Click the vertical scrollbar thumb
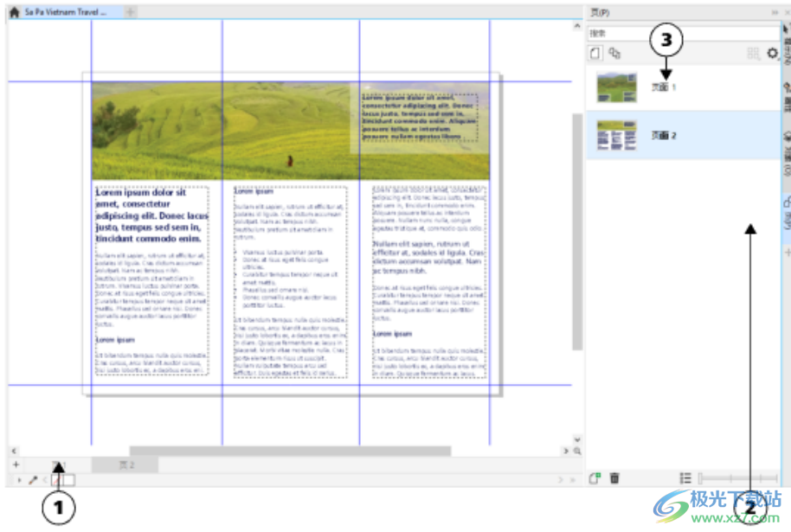Viewport: 791px width, 532px height. coord(577,232)
